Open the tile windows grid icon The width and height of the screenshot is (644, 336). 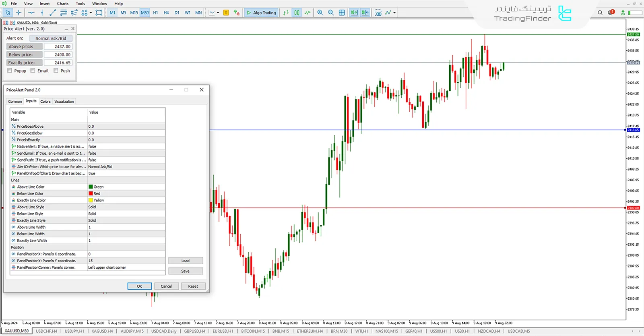(342, 12)
